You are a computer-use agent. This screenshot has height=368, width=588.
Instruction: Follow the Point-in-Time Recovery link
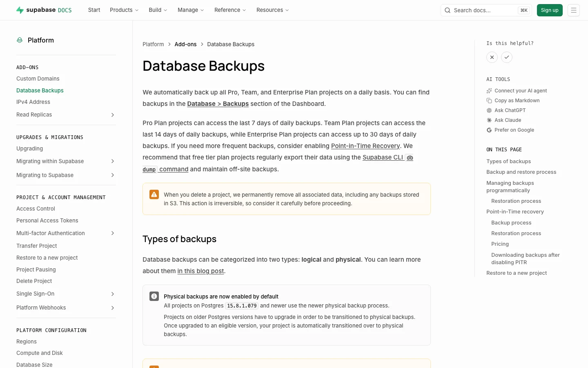point(365,146)
